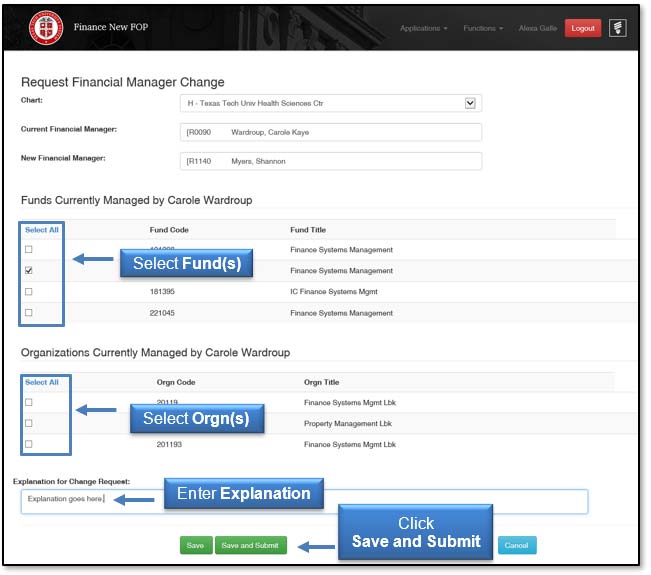Check the first Finance Systems Management fund checkbox
The width and height of the screenshot is (651, 575).
(29, 250)
